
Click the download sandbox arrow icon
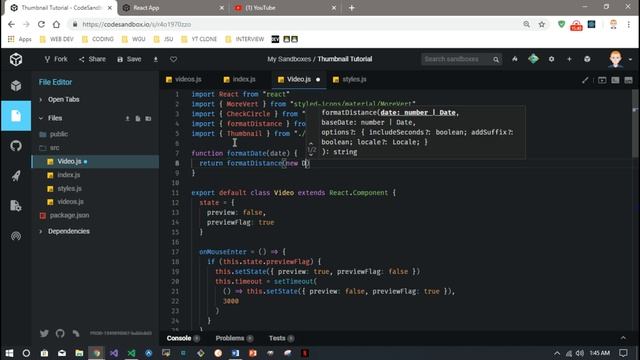coord(156,60)
